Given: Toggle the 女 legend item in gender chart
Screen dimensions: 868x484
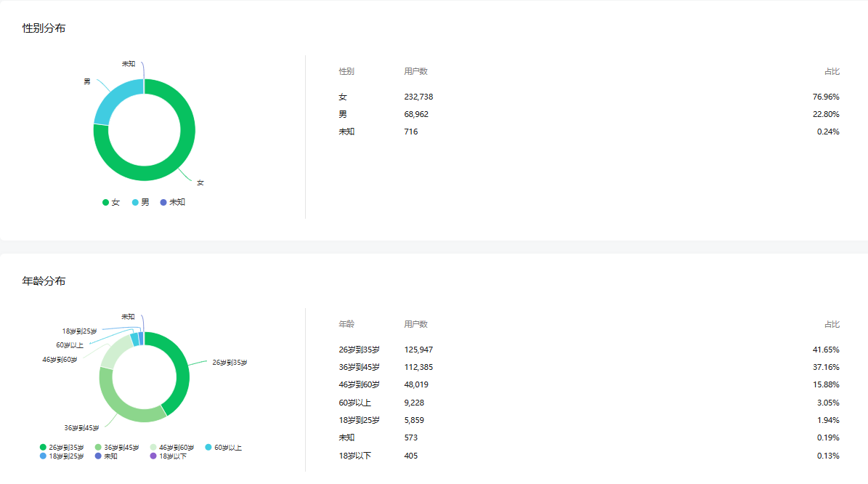Looking at the screenshot, I should tap(111, 202).
